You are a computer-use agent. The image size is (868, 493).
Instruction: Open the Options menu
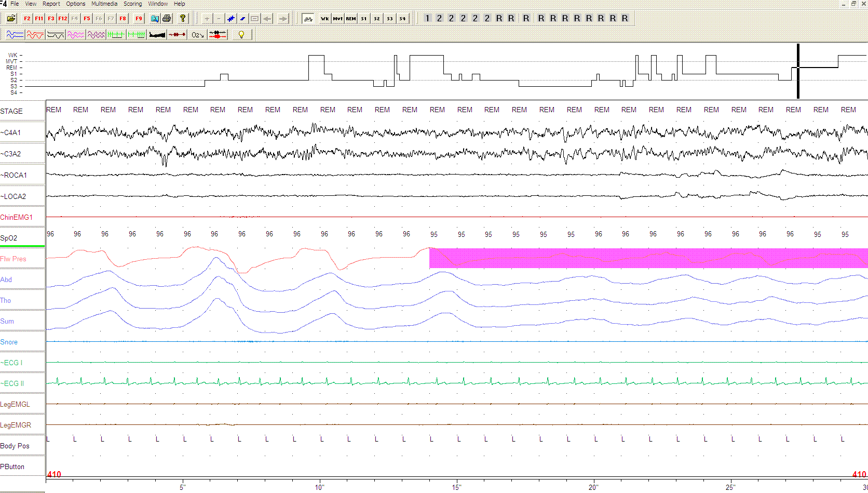(x=76, y=4)
